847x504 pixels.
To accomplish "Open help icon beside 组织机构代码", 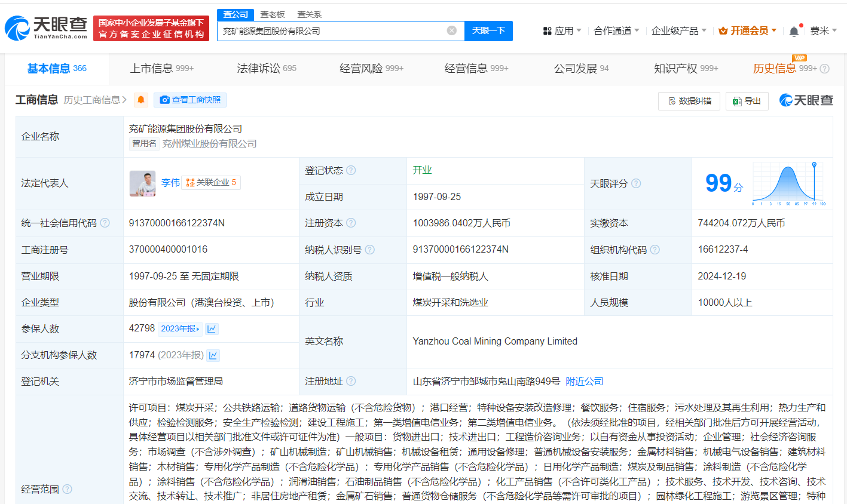I will pyautogui.click(x=655, y=250).
